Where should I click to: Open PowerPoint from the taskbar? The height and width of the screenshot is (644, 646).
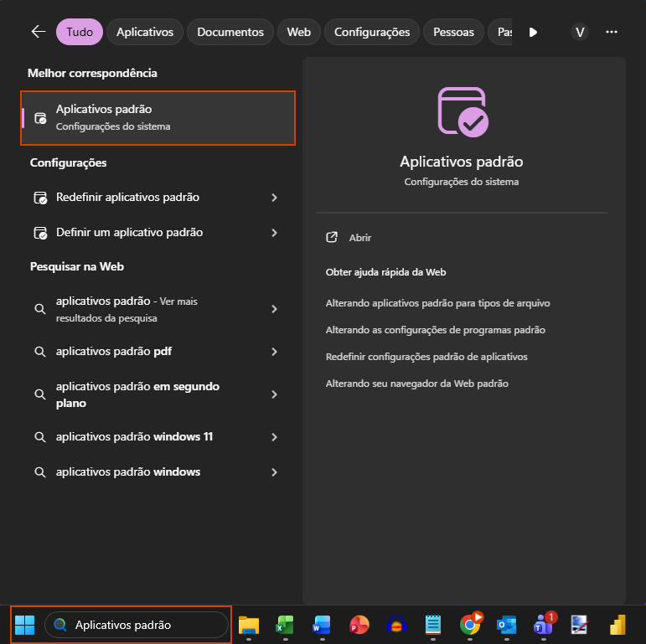tap(359, 625)
